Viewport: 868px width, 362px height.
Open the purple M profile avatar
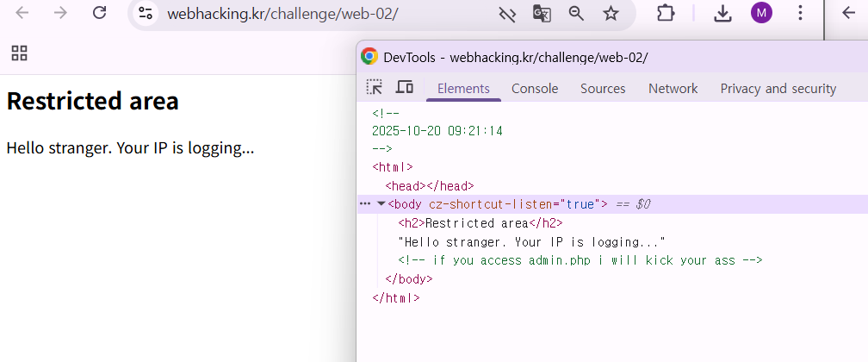coord(761,13)
